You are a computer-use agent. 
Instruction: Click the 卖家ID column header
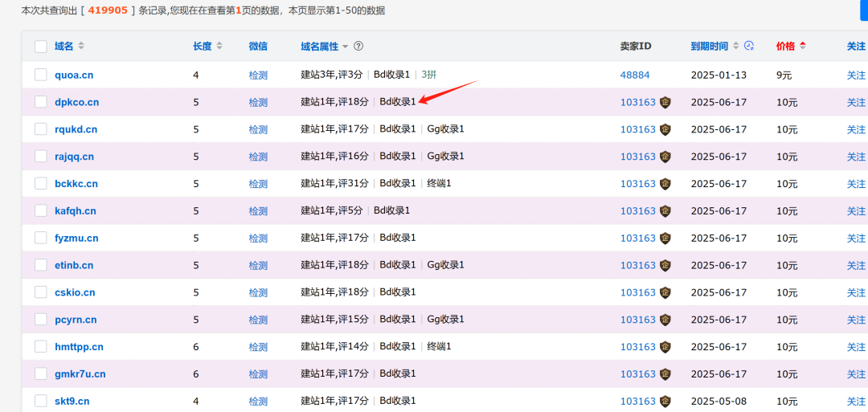(x=636, y=47)
